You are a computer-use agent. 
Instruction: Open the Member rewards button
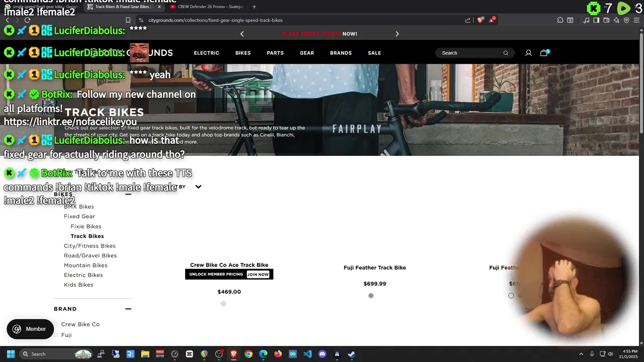pyautogui.click(x=30, y=329)
